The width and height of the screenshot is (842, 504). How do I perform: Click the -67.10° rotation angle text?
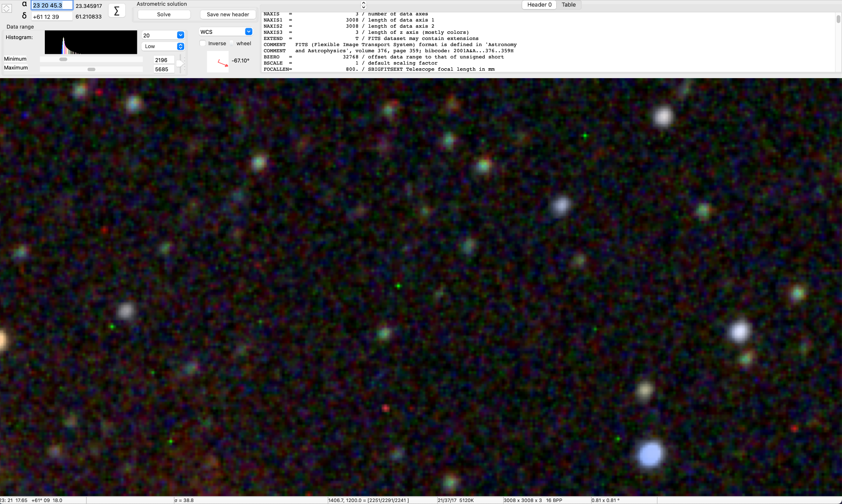coord(241,61)
